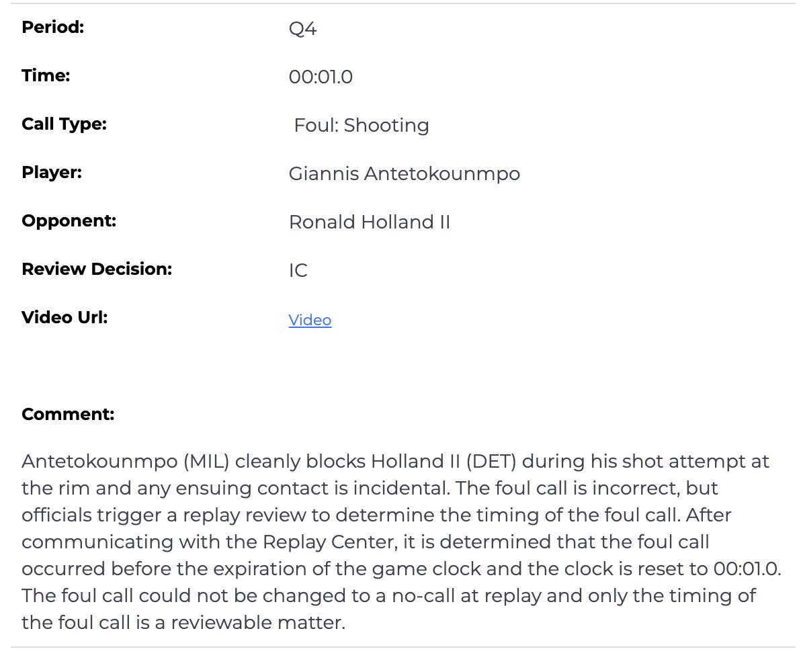Click the Player field label
Image resolution: width=801 pixels, height=672 pixels.
point(52,172)
